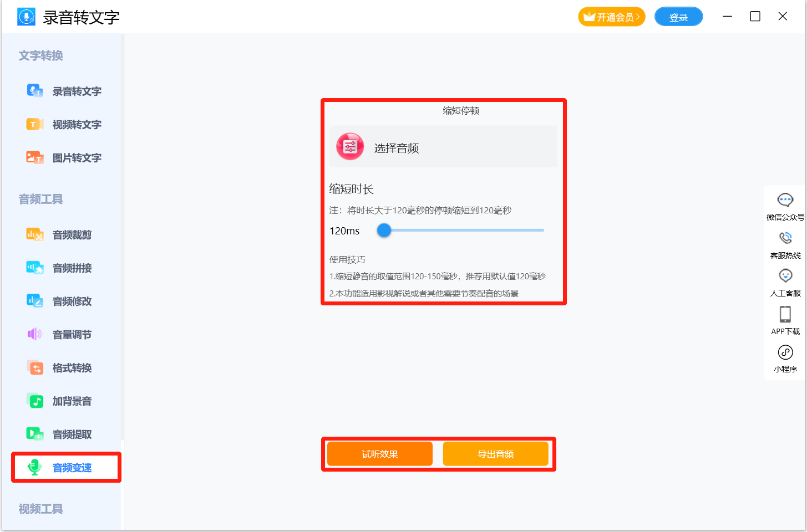Click the app logo in title bar

click(26, 17)
